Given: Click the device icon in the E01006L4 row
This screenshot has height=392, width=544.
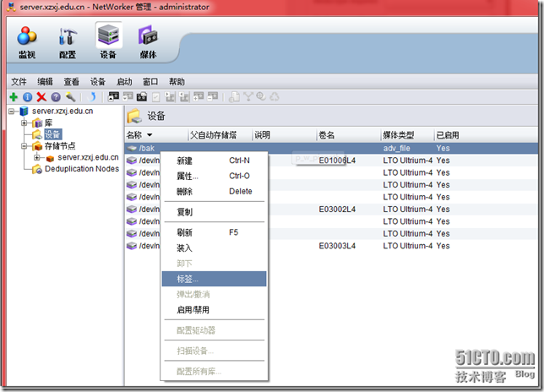Looking at the screenshot, I should coord(132,161).
